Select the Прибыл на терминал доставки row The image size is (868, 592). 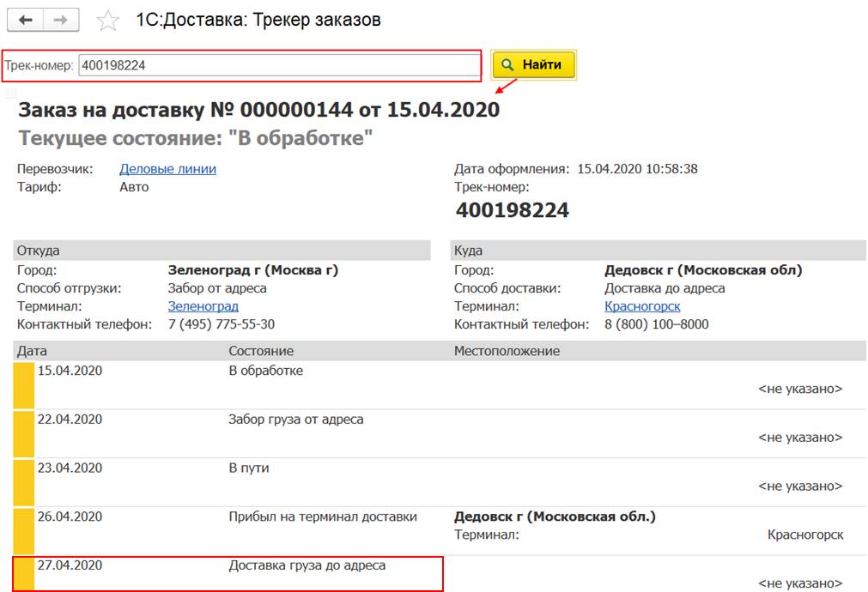(x=322, y=516)
